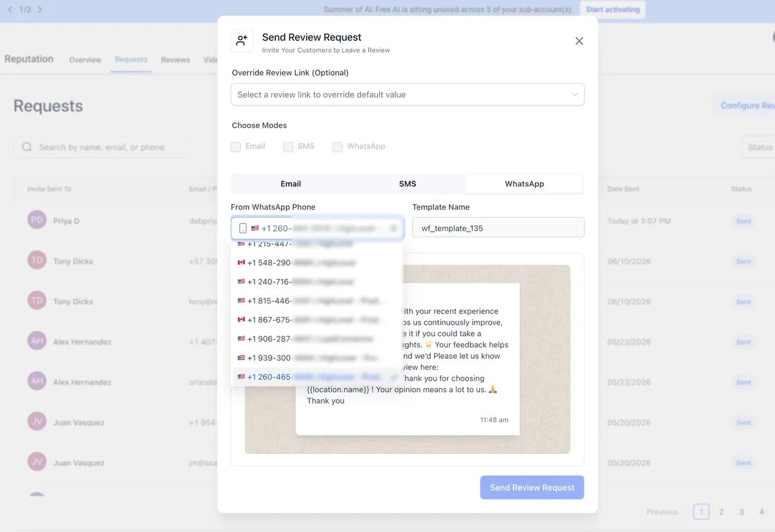Image resolution: width=775 pixels, height=532 pixels.
Task: Click the Sent status badge for Priya D
Action: pyautogui.click(x=743, y=221)
